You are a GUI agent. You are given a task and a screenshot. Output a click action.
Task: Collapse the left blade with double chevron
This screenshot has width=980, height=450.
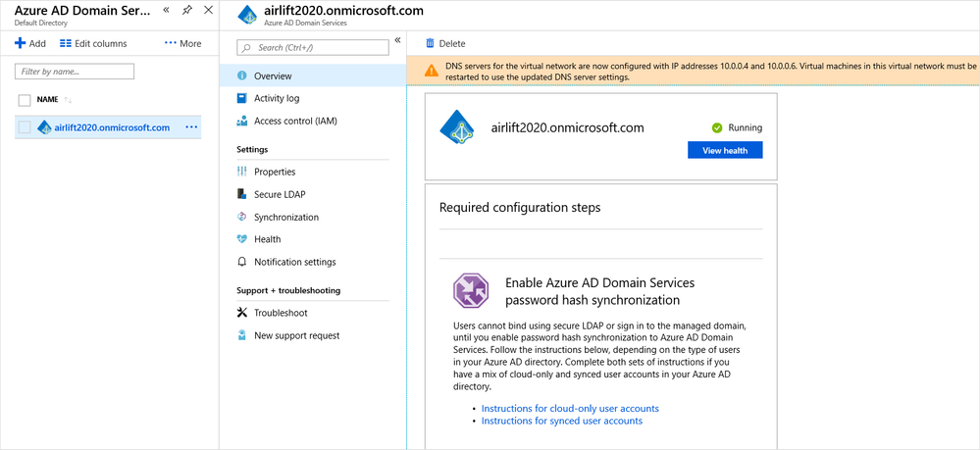point(166,10)
